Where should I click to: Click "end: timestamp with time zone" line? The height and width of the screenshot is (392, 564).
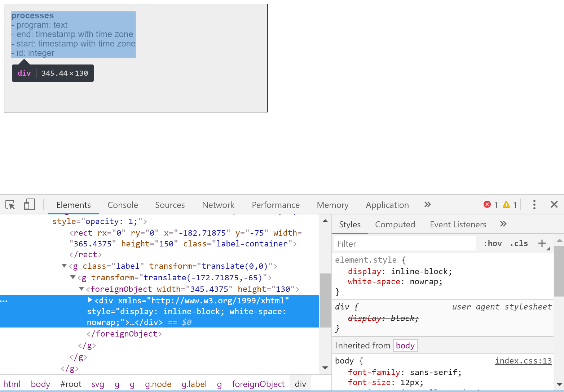(72, 34)
